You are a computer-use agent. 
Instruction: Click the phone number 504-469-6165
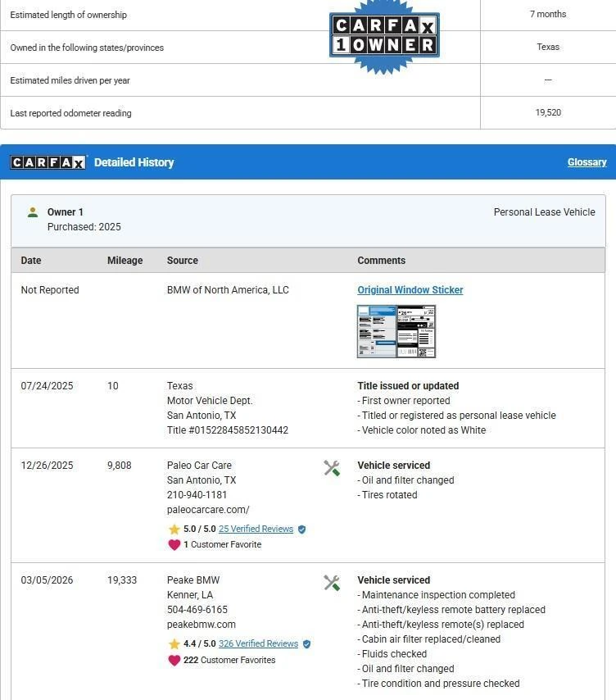(197, 609)
